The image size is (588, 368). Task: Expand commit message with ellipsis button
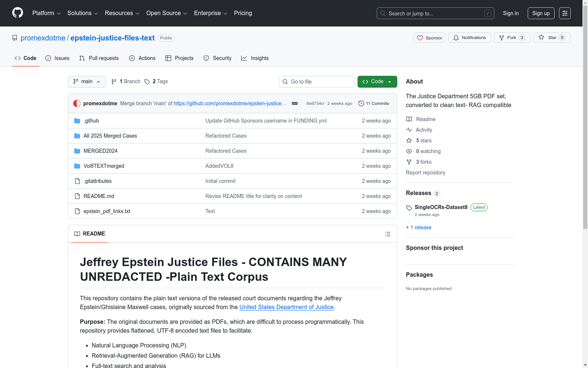click(295, 103)
